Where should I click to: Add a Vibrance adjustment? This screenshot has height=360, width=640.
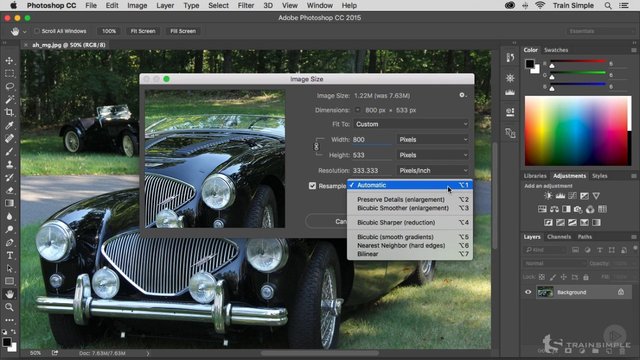tap(596, 196)
